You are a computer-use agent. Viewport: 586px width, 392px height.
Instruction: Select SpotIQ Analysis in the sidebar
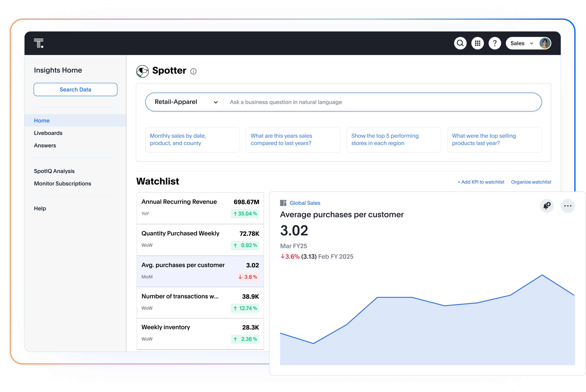coord(54,171)
